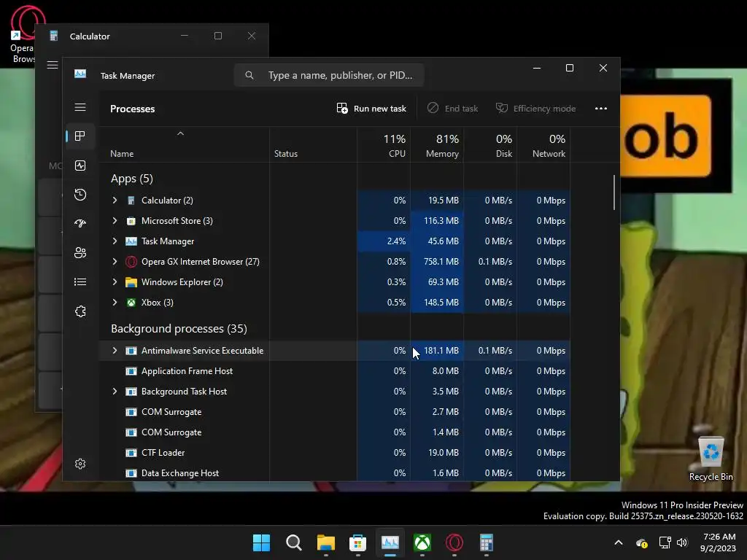Click Run new task button
747x560 pixels.
point(371,109)
